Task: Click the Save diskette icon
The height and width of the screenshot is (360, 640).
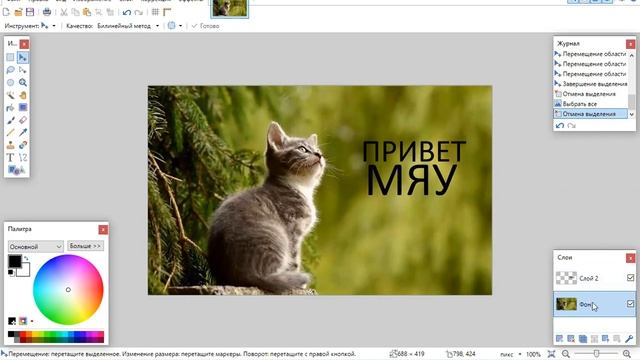Action: point(30,12)
